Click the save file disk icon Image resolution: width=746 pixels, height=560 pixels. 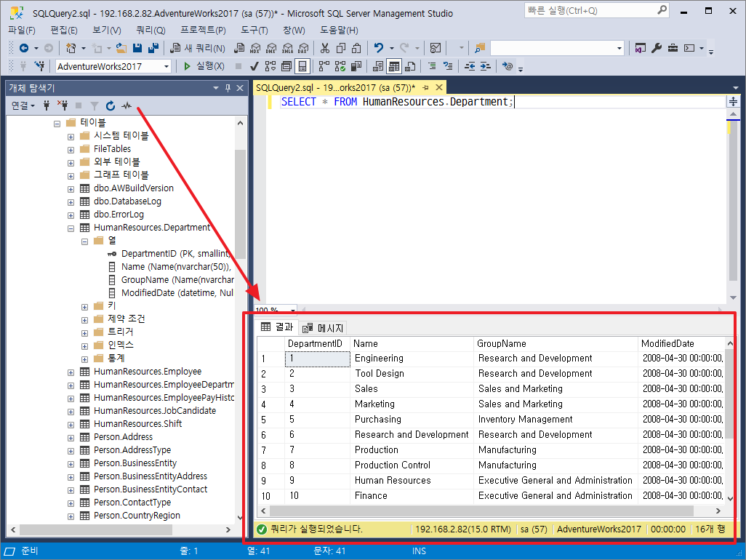tap(137, 48)
